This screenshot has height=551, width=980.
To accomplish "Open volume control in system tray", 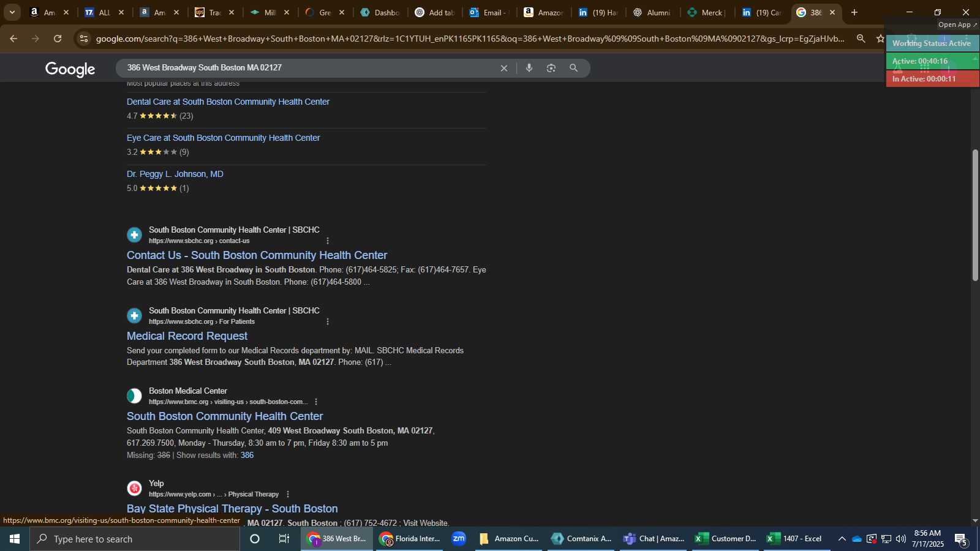I will point(901,539).
